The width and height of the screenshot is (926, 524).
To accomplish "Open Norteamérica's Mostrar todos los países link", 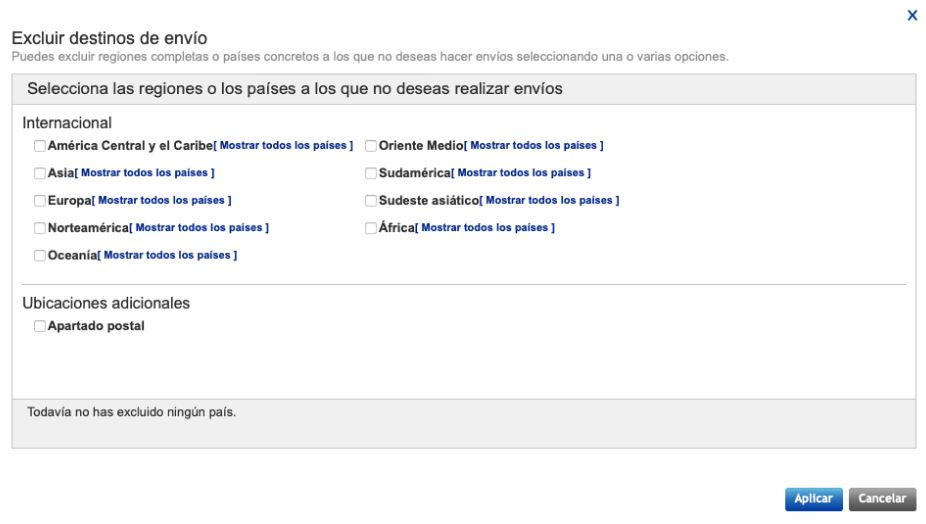I will [x=199, y=227].
